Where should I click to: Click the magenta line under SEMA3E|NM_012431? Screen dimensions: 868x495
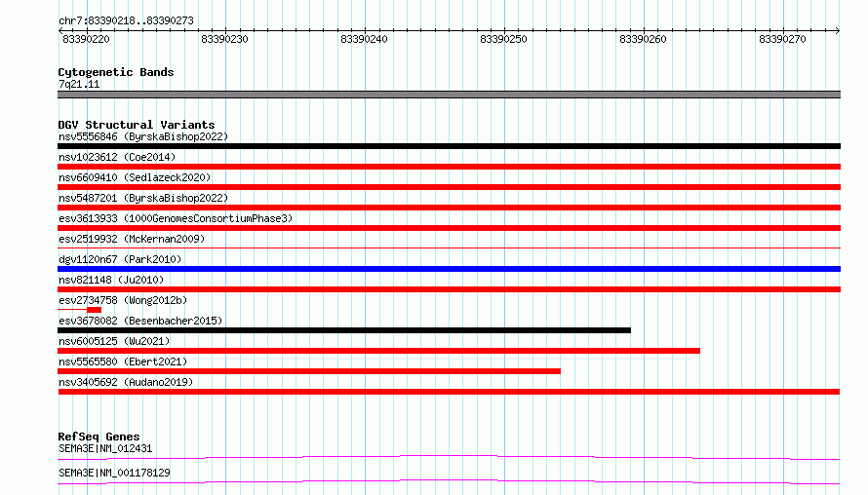click(x=449, y=457)
